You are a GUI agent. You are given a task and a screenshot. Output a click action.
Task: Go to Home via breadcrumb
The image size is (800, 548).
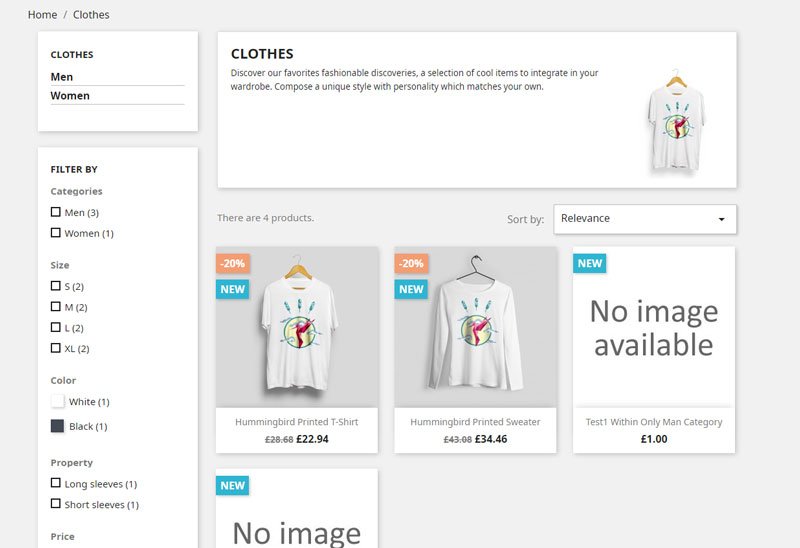coord(42,15)
